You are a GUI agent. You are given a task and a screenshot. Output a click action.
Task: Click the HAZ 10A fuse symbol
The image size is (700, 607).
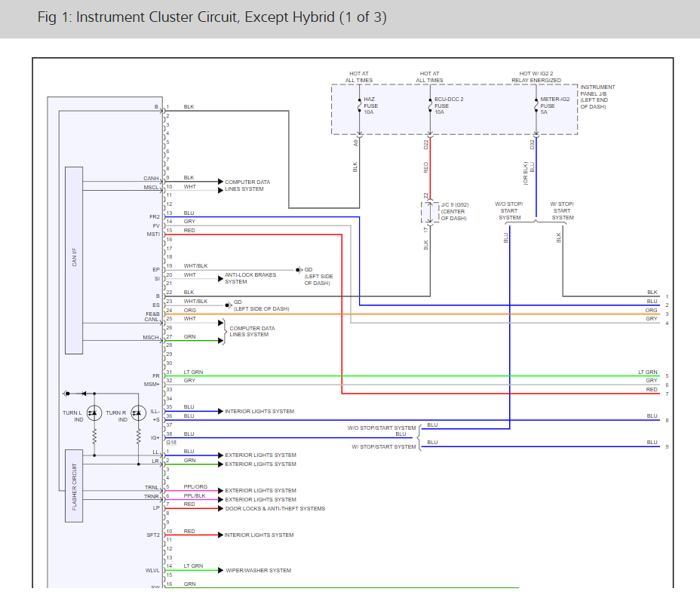pos(358,106)
